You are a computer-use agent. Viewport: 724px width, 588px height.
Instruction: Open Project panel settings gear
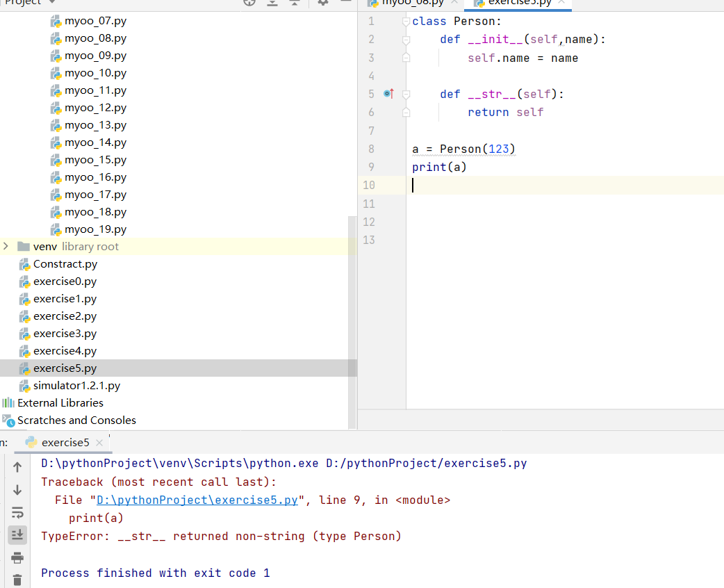[x=323, y=2]
